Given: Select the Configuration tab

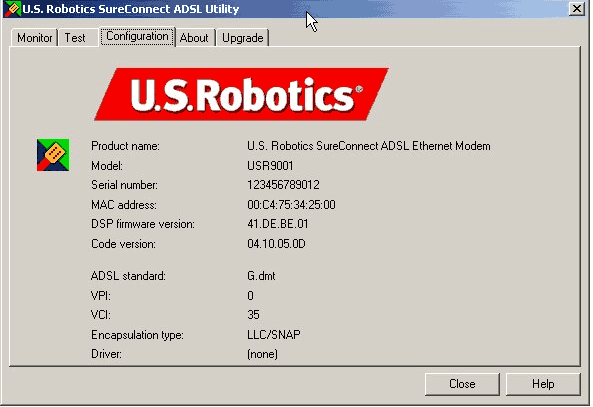Looking at the screenshot, I should (137, 36).
